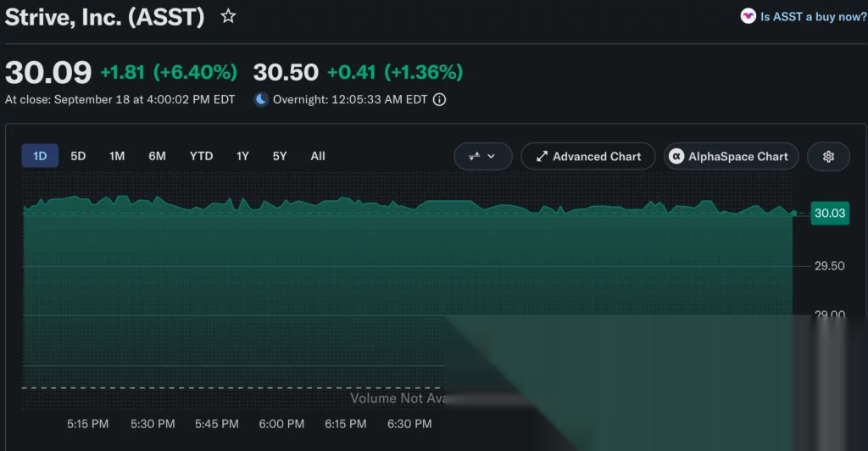868x451 pixels.
Task: Switch to the 1M time range
Action: point(117,156)
